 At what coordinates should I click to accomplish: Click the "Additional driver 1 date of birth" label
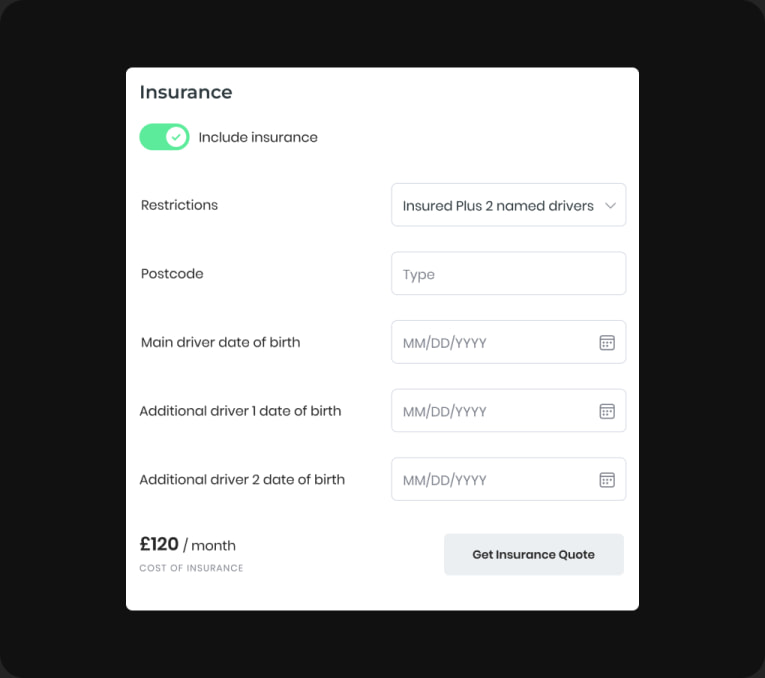[240, 411]
